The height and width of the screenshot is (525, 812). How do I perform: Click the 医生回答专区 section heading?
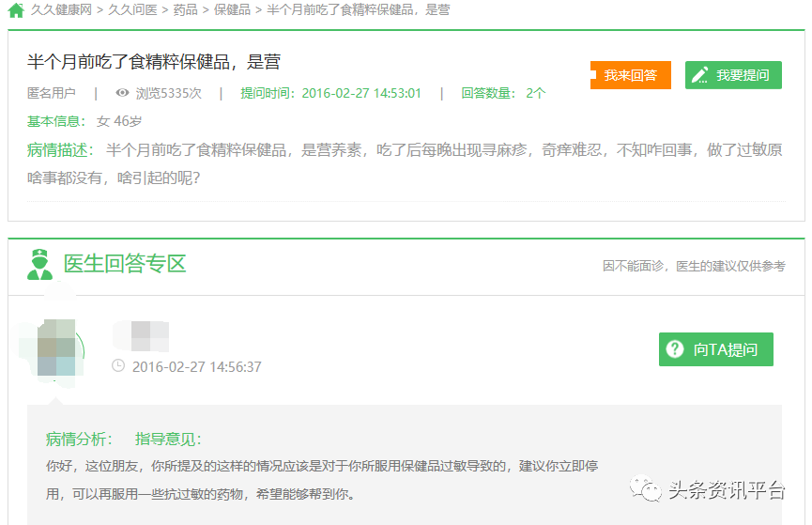point(124,264)
